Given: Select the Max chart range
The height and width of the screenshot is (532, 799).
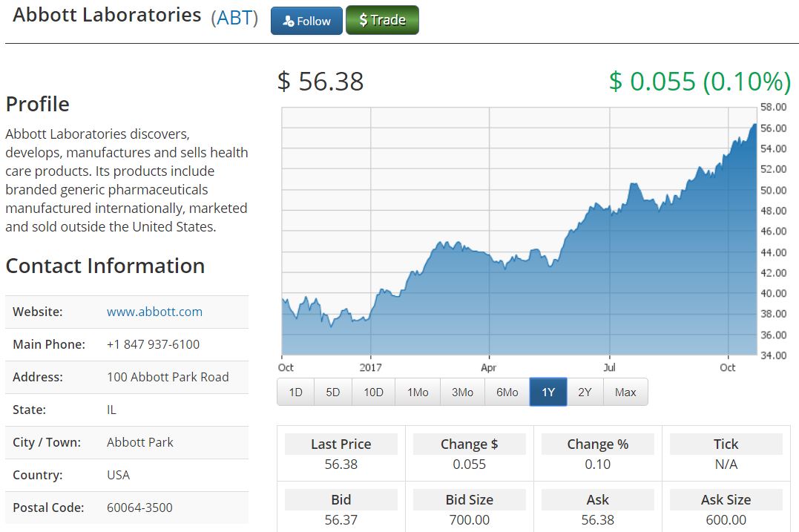Looking at the screenshot, I should (x=625, y=393).
